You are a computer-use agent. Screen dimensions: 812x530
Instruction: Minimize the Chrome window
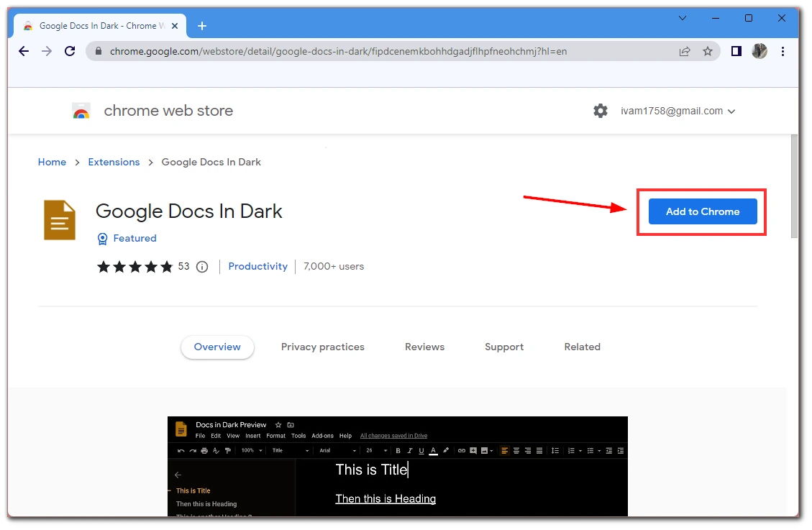click(x=716, y=18)
